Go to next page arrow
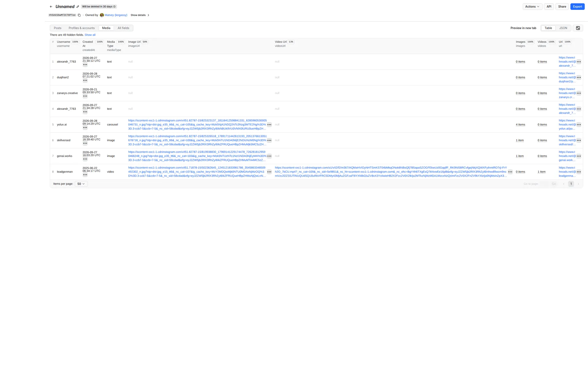 (x=578, y=184)
